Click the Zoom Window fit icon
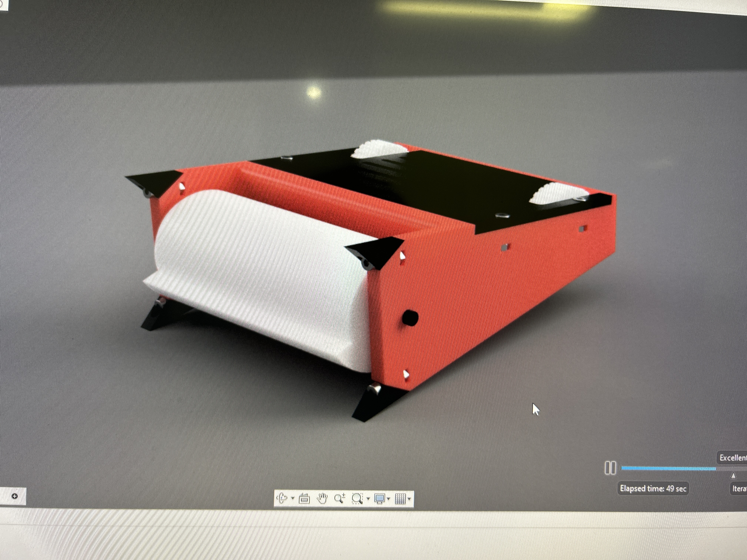 click(x=357, y=498)
